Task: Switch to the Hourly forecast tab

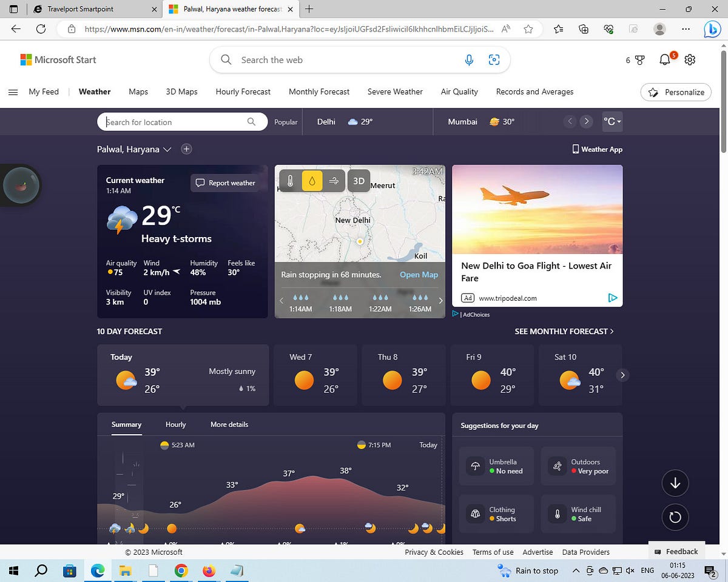Action: tap(175, 424)
